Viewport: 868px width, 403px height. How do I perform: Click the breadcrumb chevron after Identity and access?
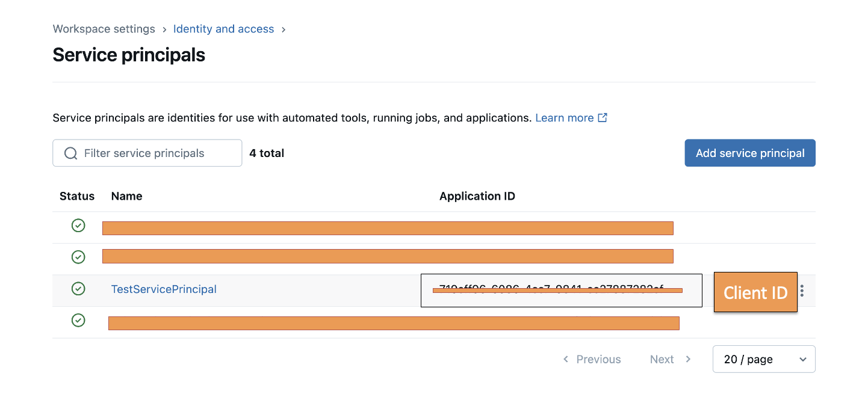coord(284,29)
